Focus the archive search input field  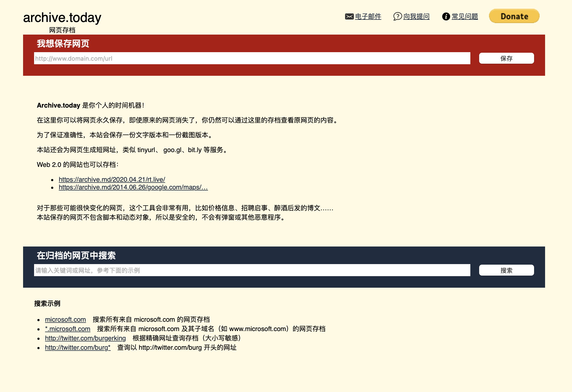(252, 270)
